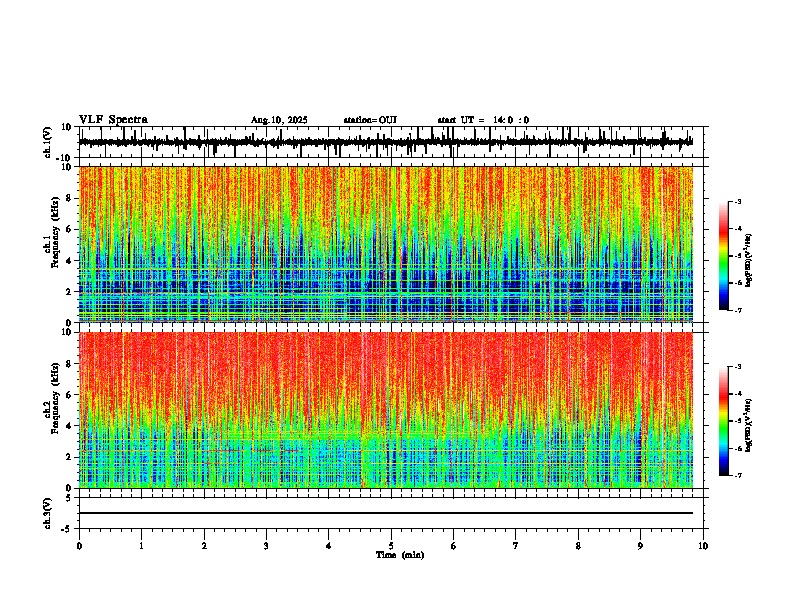
Task: Click the time-axis tick label "7"
Action: [x=516, y=546]
